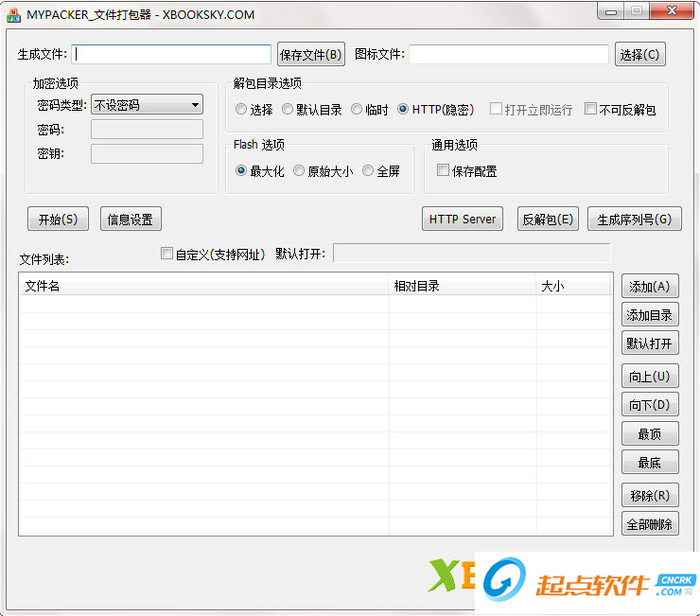The height and width of the screenshot is (616, 700).
Task: Click the 反解包(E) button
Action: point(548,219)
